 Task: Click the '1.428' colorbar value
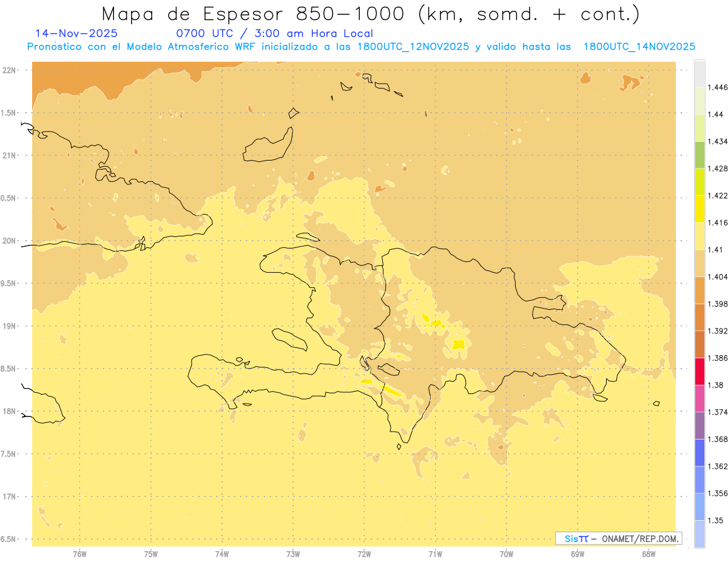click(x=717, y=169)
